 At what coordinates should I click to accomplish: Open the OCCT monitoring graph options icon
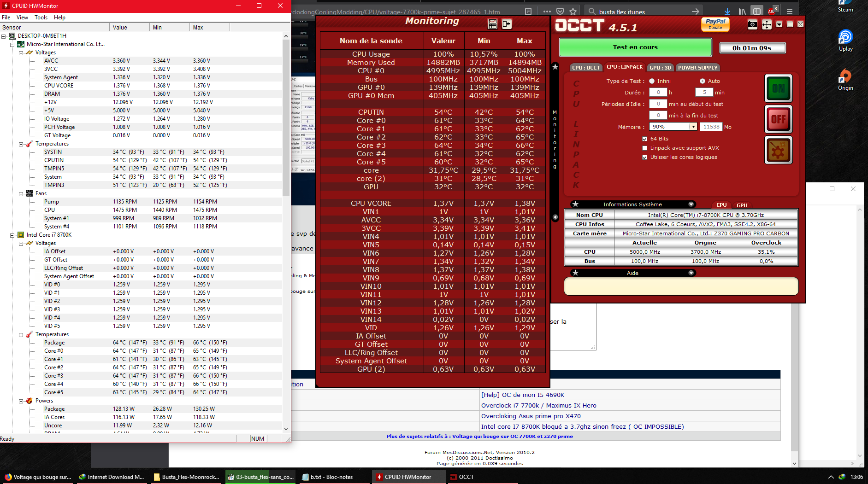pyautogui.click(x=493, y=24)
